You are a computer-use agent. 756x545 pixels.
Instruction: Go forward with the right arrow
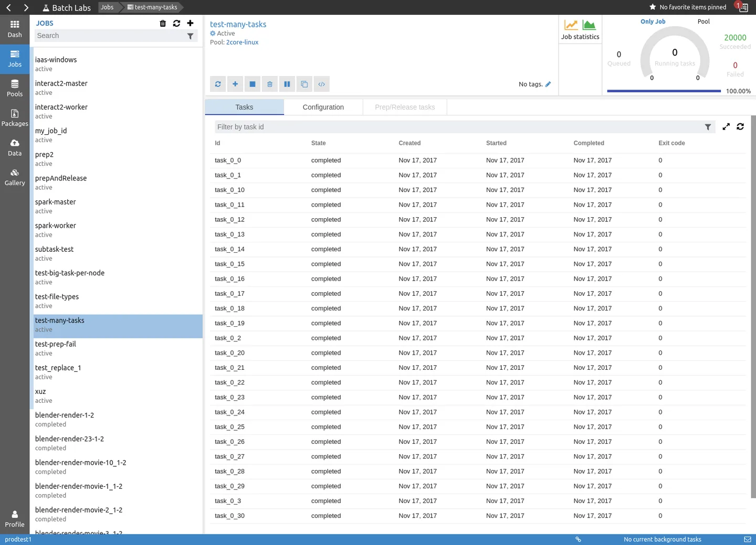click(x=26, y=7)
